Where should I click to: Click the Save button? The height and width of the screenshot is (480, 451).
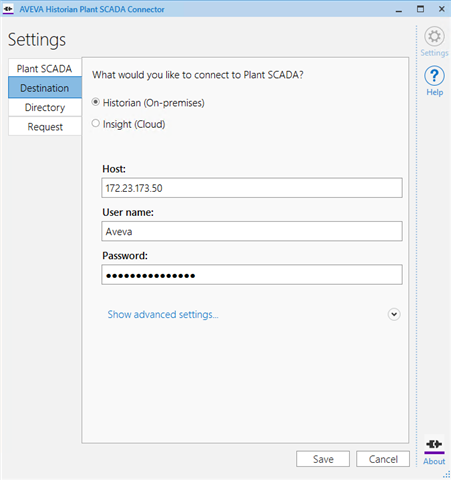tap(323, 459)
